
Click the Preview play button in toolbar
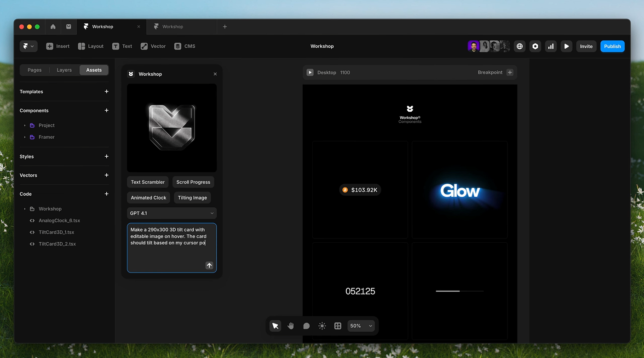click(567, 46)
